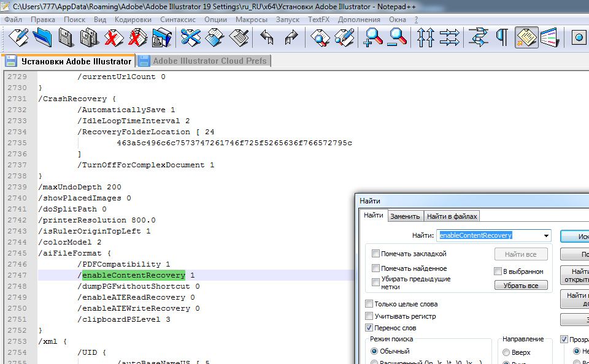Open the Синтаксис menu
This screenshot has width=589, height=364.
pyautogui.click(x=178, y=20)
